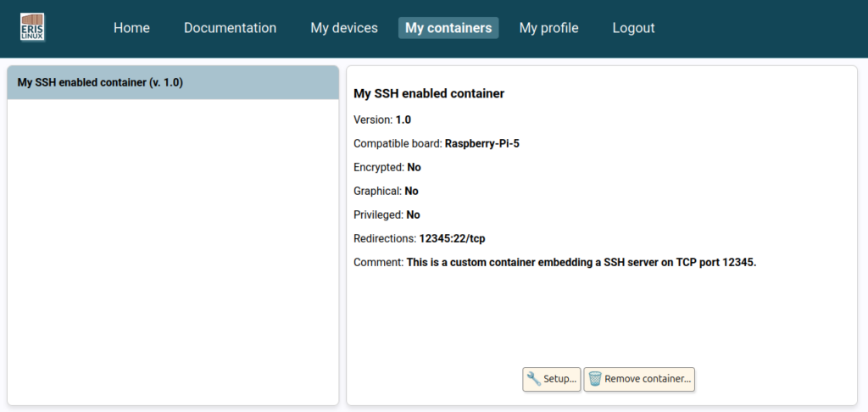Click the Raspberry-Pi-5 board name

pos(482,144)
